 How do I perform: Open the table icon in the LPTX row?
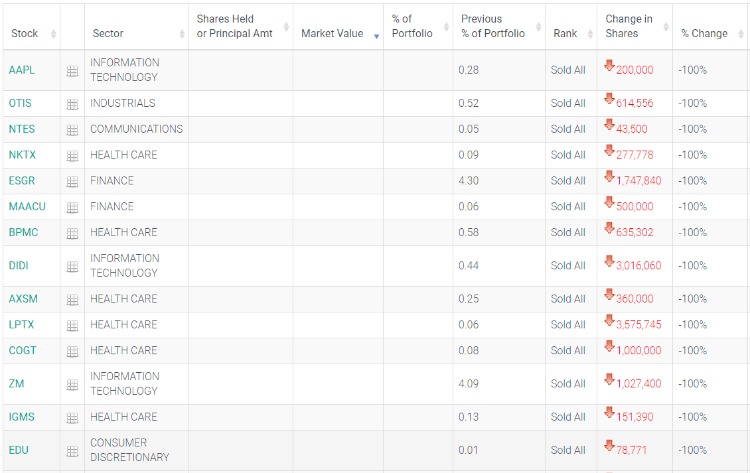tap(72, 326)
